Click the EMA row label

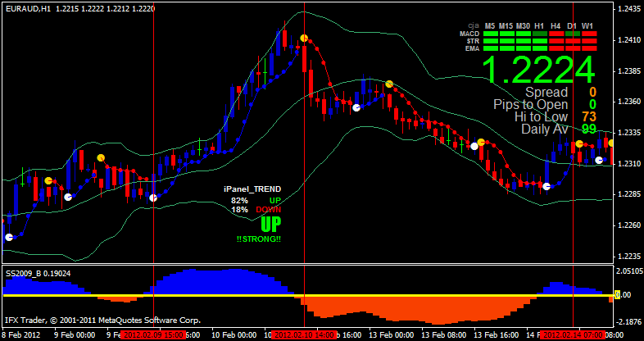(473, 48)
